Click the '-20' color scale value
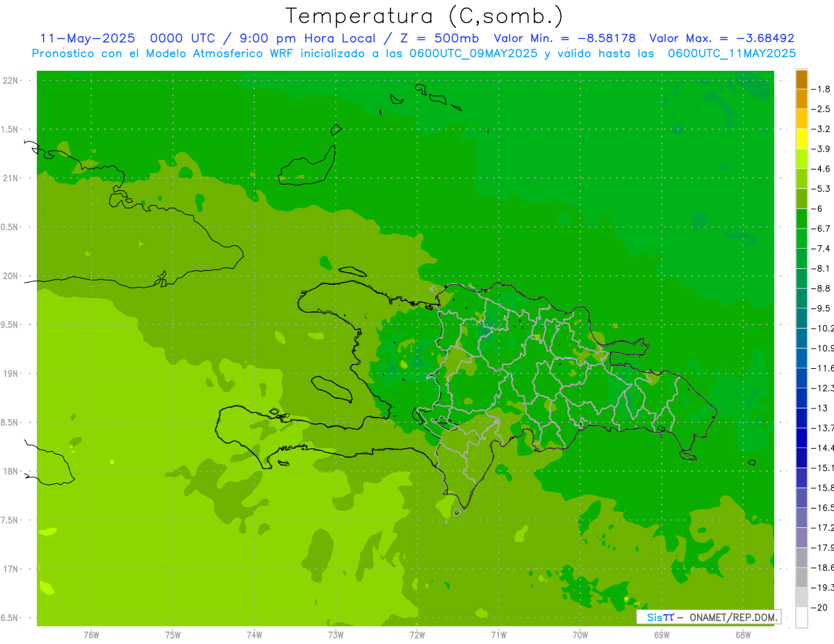This screenshot has height=644, width=834. coord(819,607)
